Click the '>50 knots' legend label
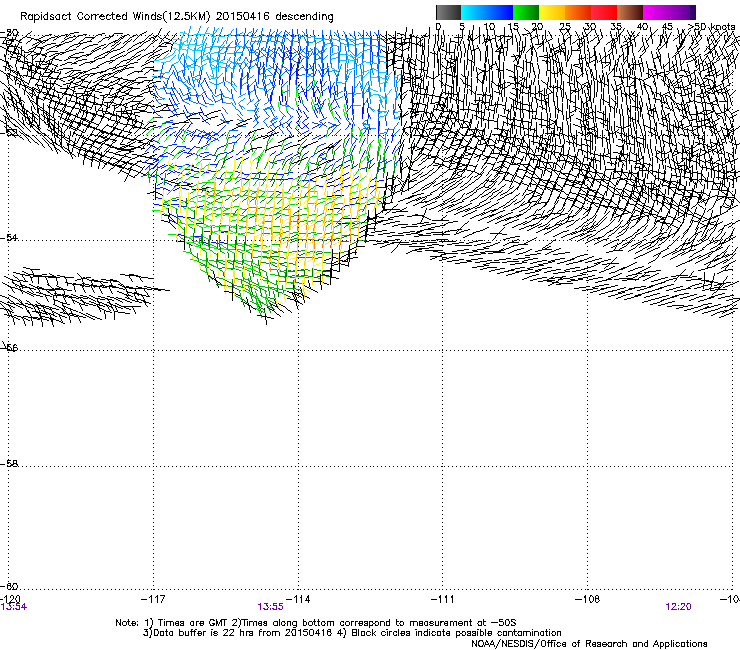Viewport: 740px width, 650px height. (x=711, y=26)
